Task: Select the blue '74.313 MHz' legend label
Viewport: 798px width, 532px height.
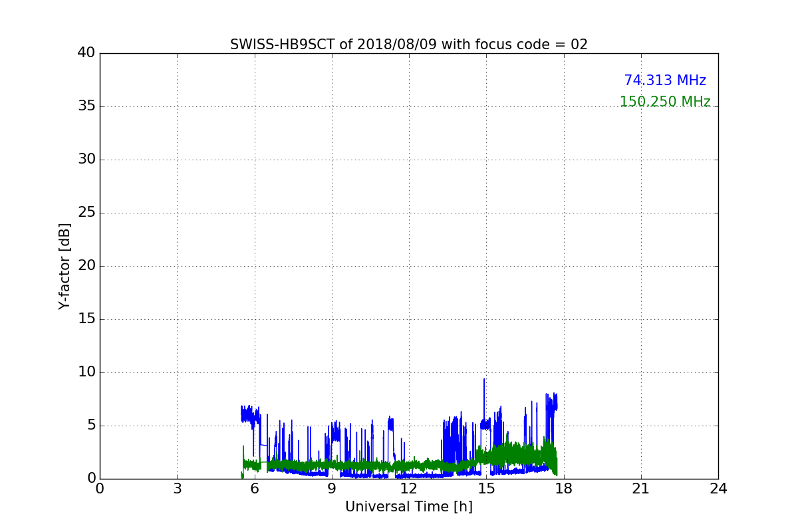Action: click(x=665, y=80)
